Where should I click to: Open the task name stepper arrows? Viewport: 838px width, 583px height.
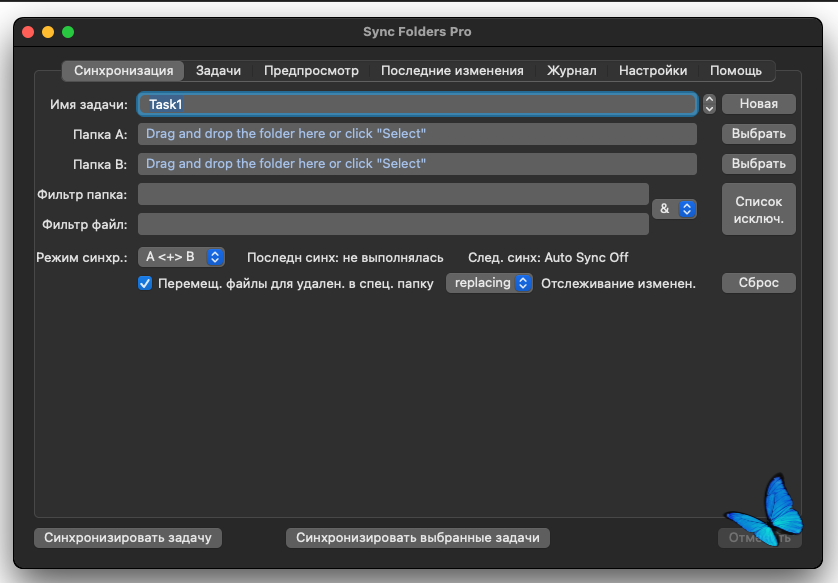(709, 104)
